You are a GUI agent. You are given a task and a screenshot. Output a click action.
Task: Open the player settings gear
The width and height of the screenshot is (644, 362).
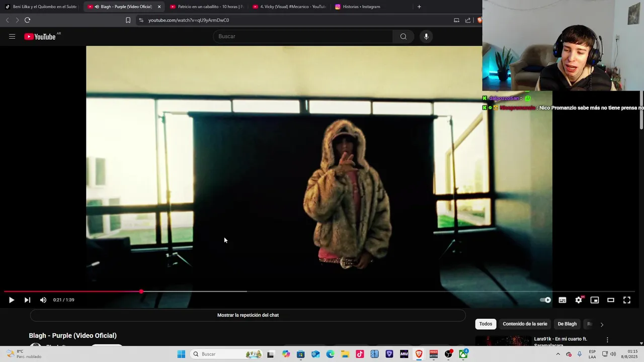point(579,300)
